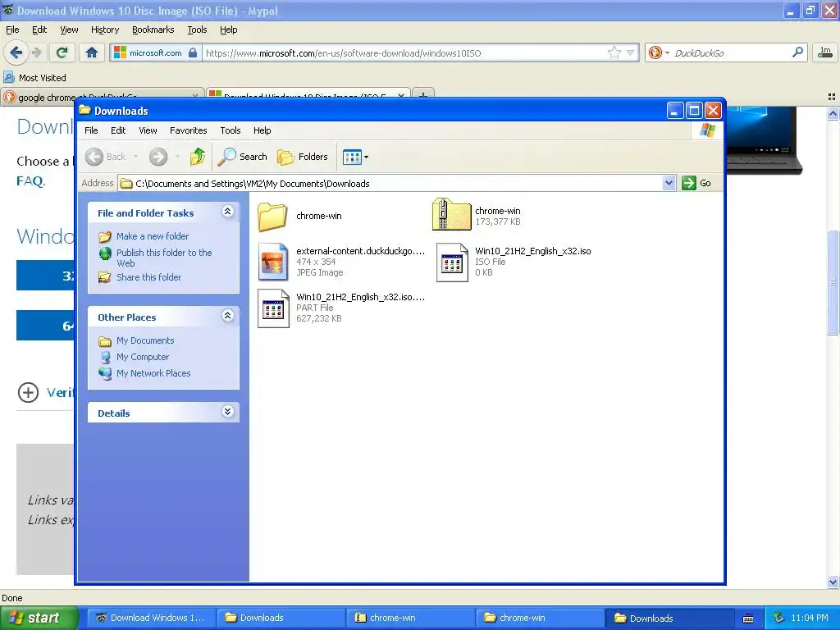Open the Back history dropdown arrow
840x630 pixels.
tap(135, 157)
